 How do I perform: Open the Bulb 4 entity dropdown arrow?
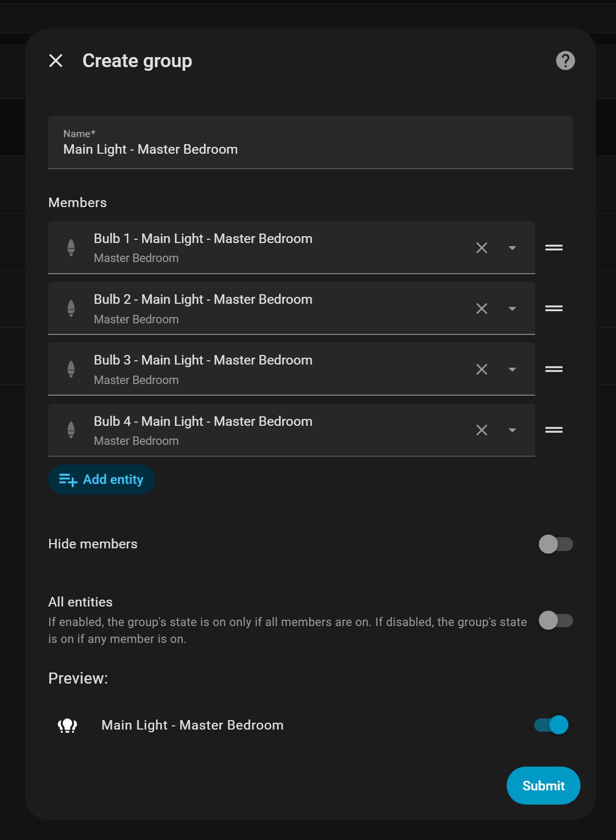coord(512,430)
